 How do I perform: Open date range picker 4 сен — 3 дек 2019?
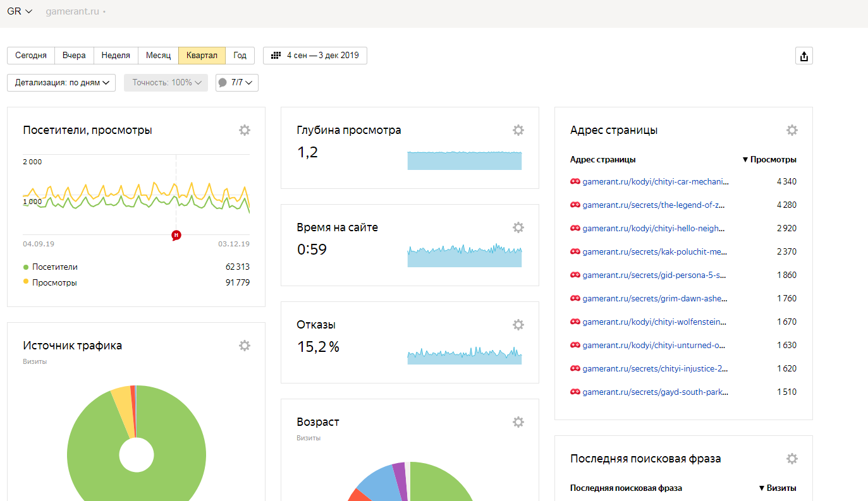pyautogui.click(x=315, y=56)
